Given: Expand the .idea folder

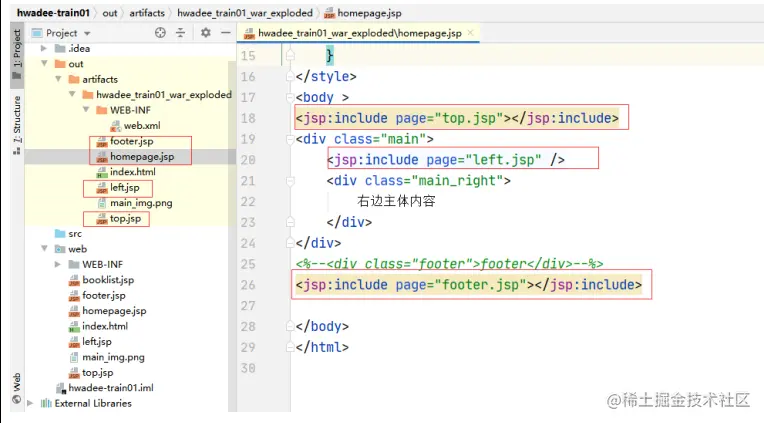Looking at the screenshot, I should (44, 48).
